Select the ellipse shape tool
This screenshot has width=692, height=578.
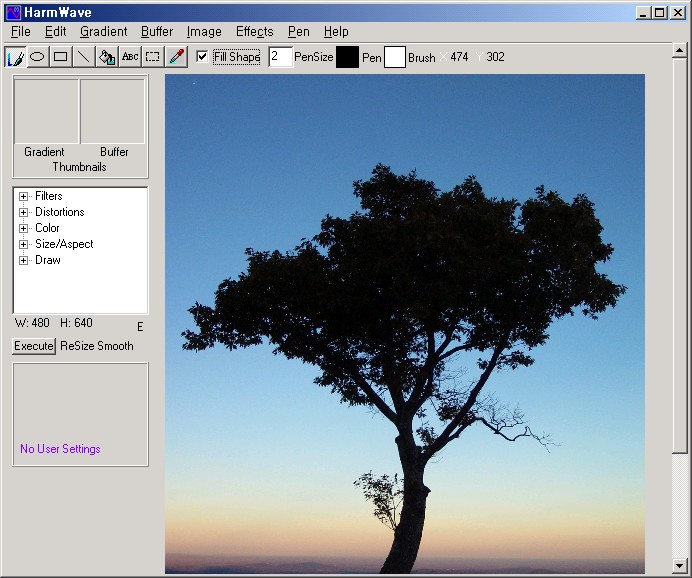[x=38, y=57]
